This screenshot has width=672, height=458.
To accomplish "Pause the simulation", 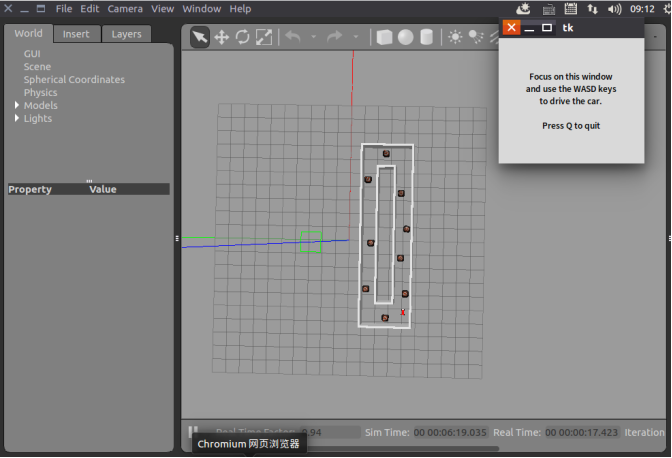I will point(193,431).
